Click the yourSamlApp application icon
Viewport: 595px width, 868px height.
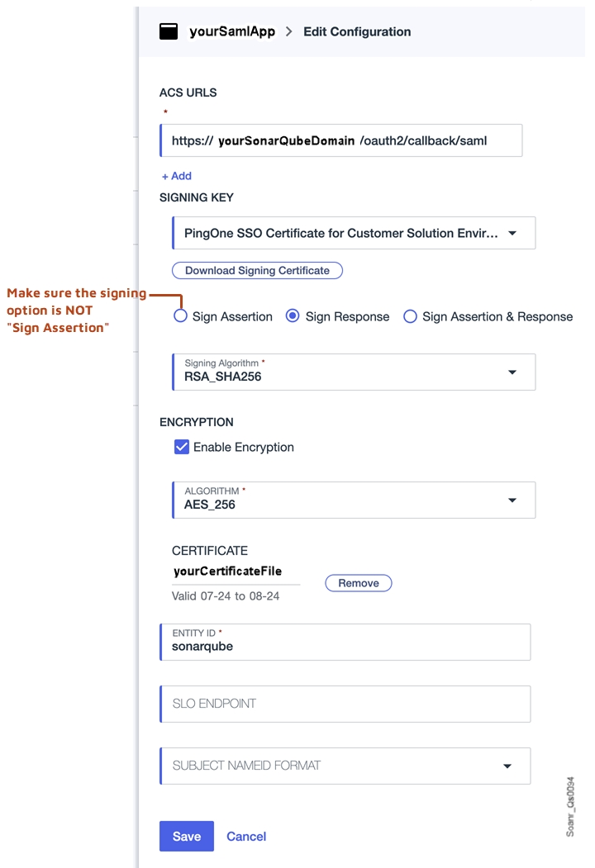(170, 31)
